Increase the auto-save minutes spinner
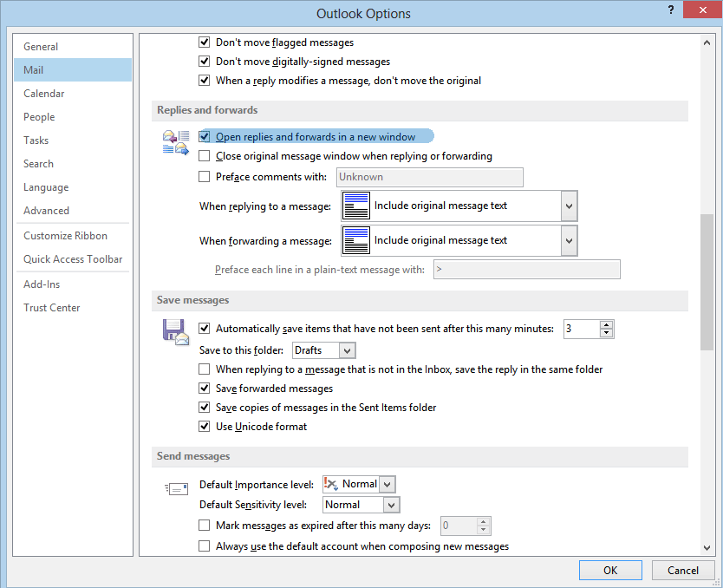 [x=606, y=324]
